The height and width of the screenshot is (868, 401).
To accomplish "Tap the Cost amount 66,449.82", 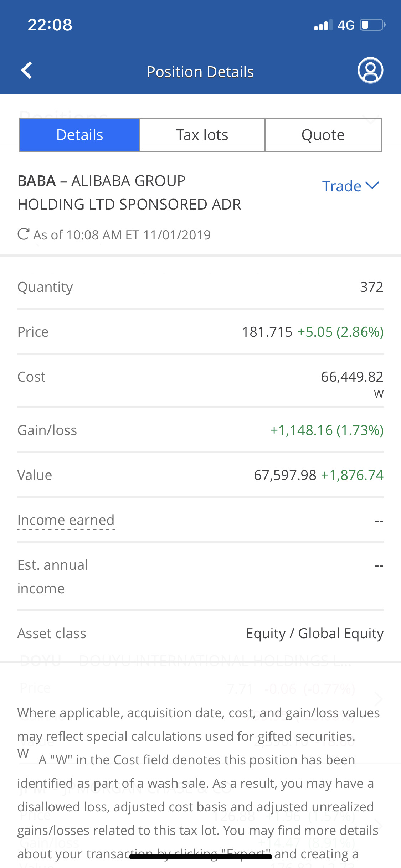I will click(x=352, y=377).
